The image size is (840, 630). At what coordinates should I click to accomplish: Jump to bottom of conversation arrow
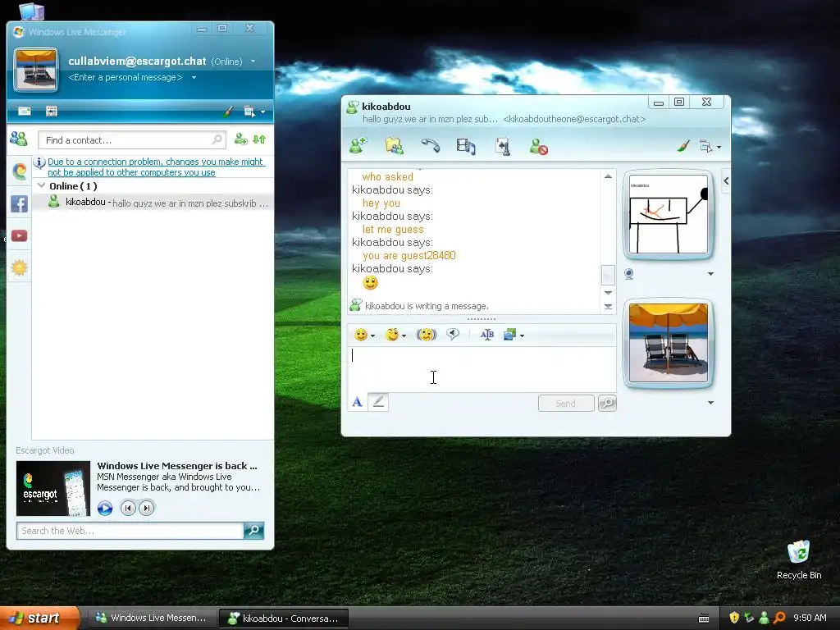(608, 307)
